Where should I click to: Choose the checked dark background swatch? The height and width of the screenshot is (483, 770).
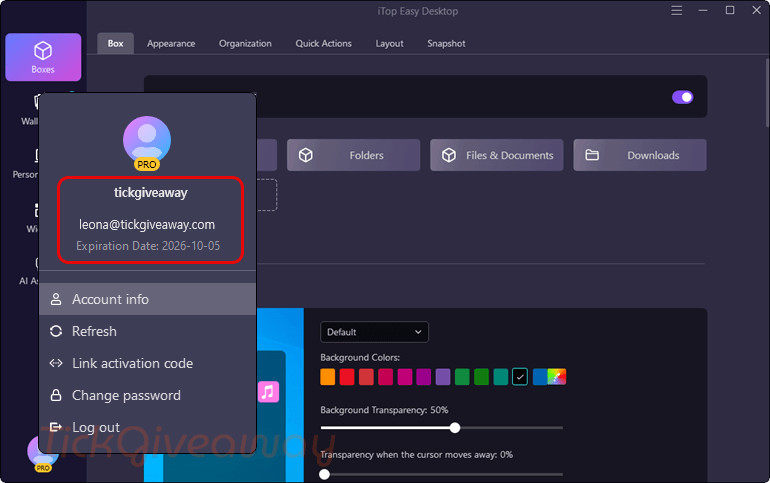tap(520, 377)
